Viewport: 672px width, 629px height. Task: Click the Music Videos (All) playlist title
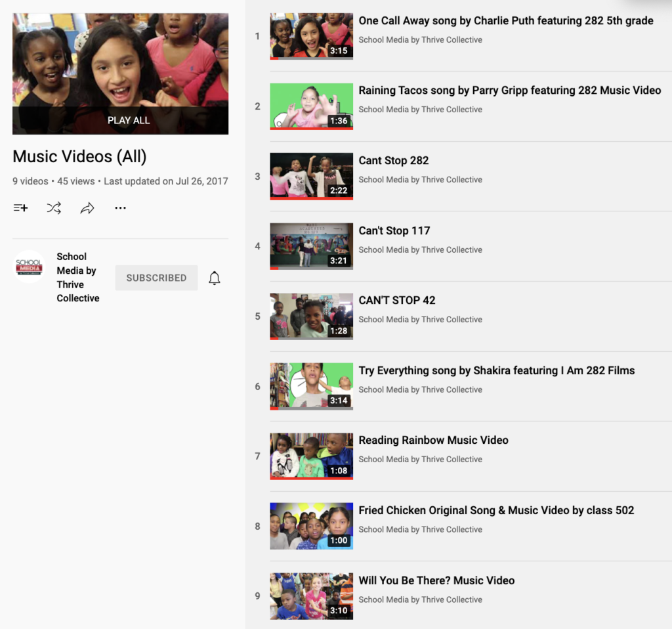[x=79, y=156]
